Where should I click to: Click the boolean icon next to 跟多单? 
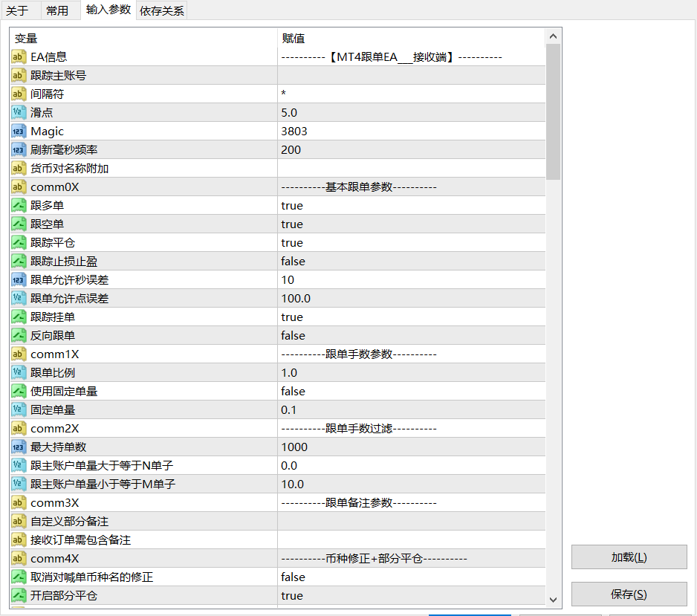point(19,206)
